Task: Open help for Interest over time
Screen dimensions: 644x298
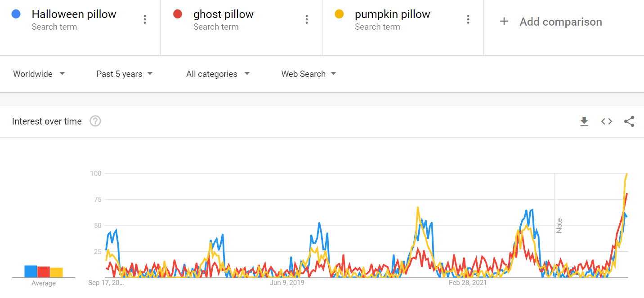Action: click(95, 121)
